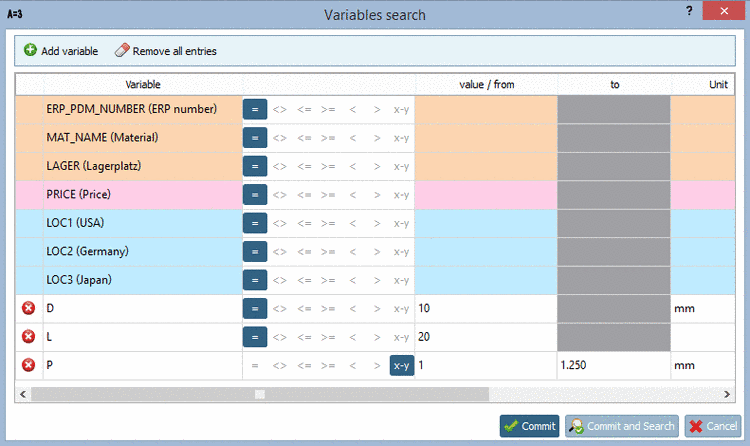Viewport: 750px width, 446px height.
Task: Open the help question mark in title bar
Action: coord(689,11)
